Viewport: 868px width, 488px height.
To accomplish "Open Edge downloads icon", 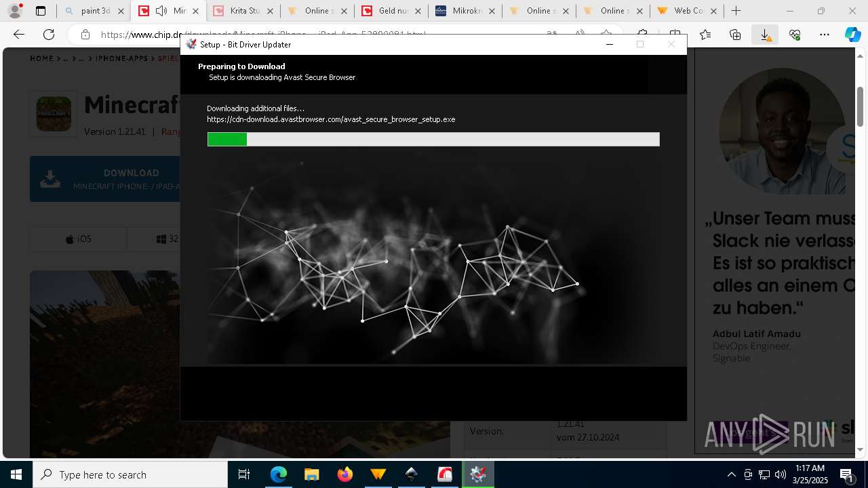I will click(765, 35).
